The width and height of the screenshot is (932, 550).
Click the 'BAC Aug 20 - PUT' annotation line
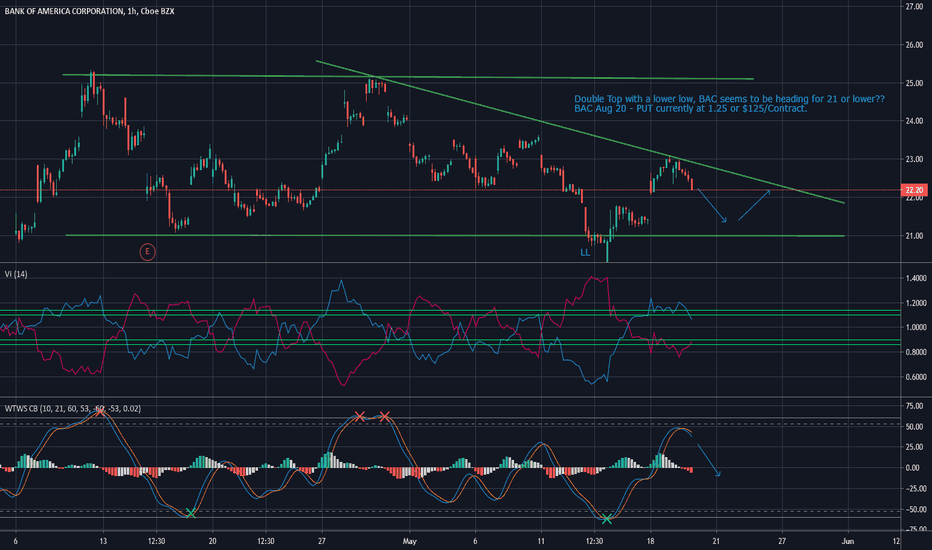tap(691, 109)
